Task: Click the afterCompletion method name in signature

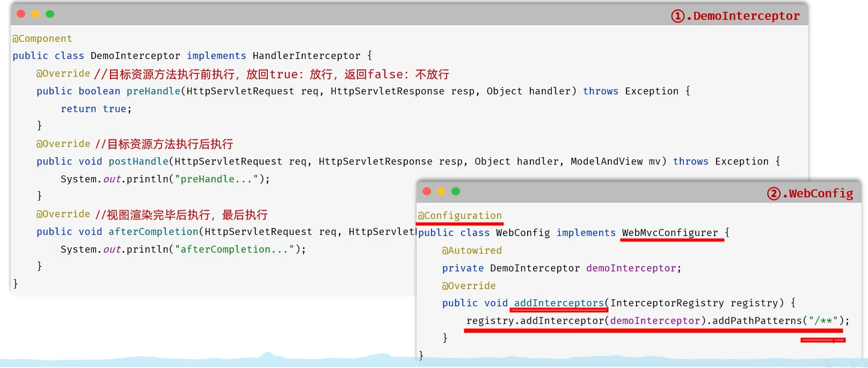Action: point(154,232)
